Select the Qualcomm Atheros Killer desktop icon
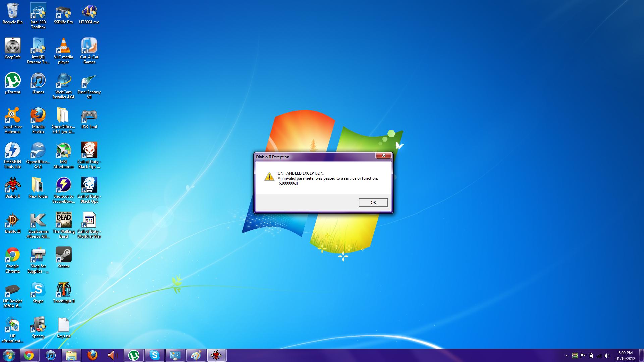Screen dimensions: 644x362 (x=38, y=225)
